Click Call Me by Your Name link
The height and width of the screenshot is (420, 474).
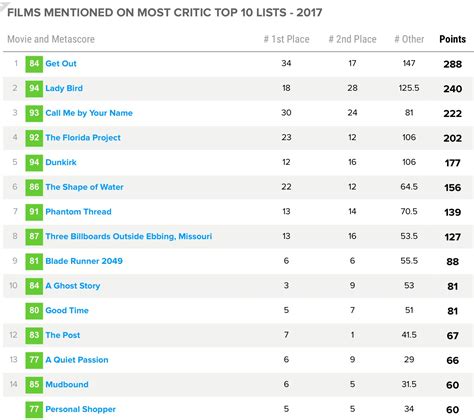coord(89,113)
